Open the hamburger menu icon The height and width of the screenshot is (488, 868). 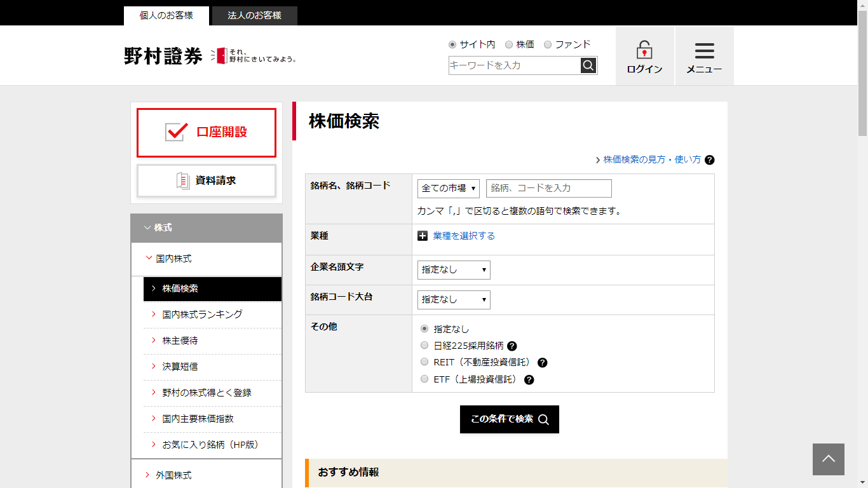coord(704,51)
